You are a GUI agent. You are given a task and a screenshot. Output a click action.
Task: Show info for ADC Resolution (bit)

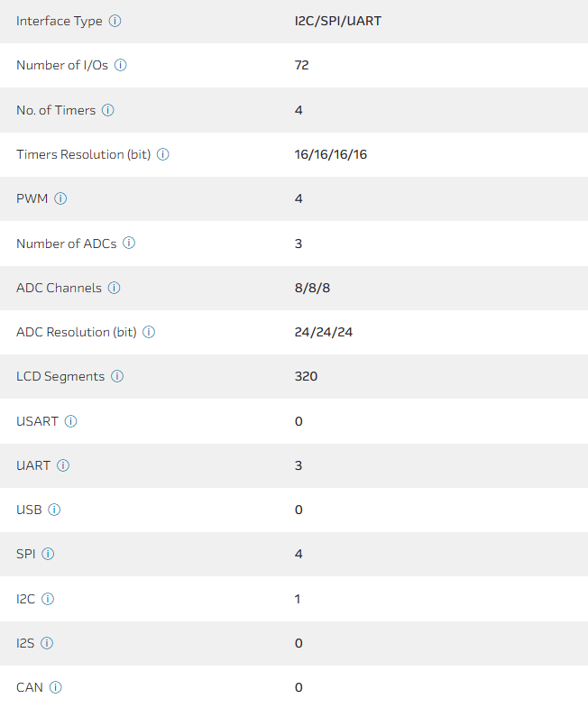150,332
